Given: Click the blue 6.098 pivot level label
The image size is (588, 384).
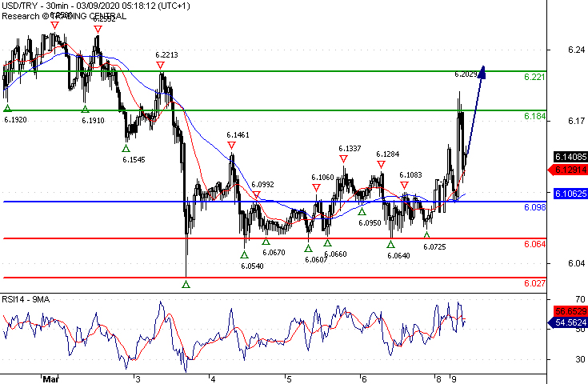Looking at the screenshot, I should point(534,207).
